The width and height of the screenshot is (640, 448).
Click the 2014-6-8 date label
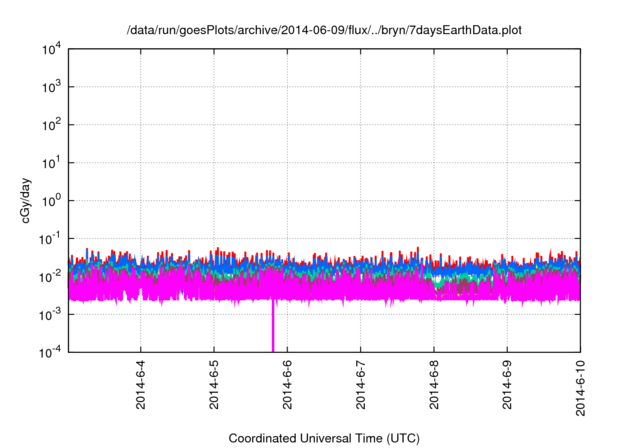[434, 385]
